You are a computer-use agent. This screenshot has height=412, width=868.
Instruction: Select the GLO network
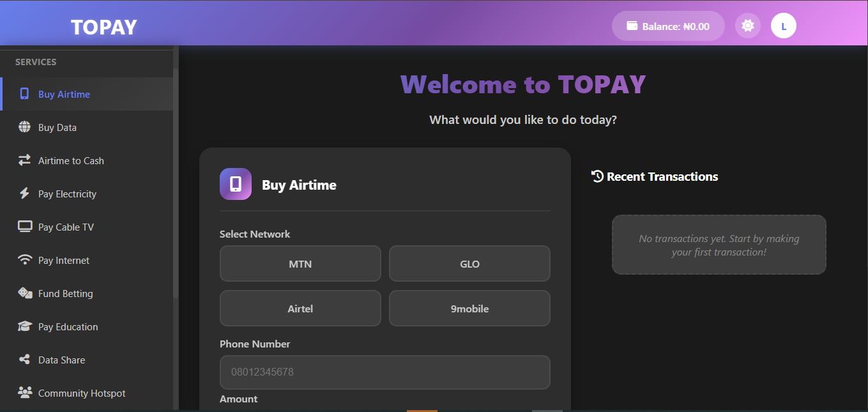coord(469,264)
